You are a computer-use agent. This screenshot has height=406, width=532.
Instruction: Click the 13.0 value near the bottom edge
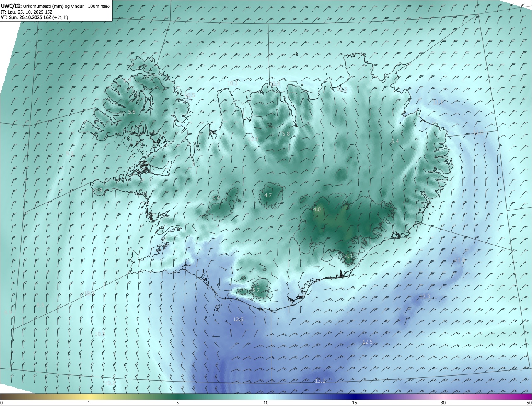[320, 381]
